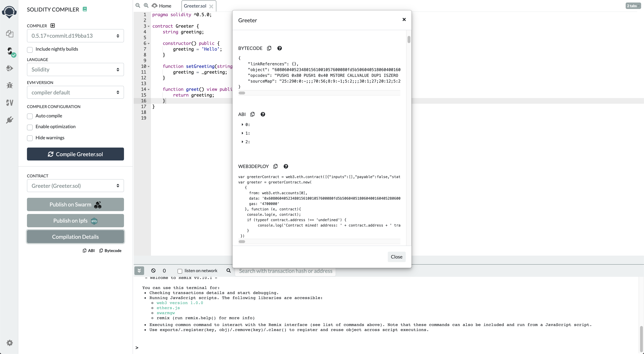
Task: Copy the BYTECODE section to clipboard
Action: [x=269, y=48]
